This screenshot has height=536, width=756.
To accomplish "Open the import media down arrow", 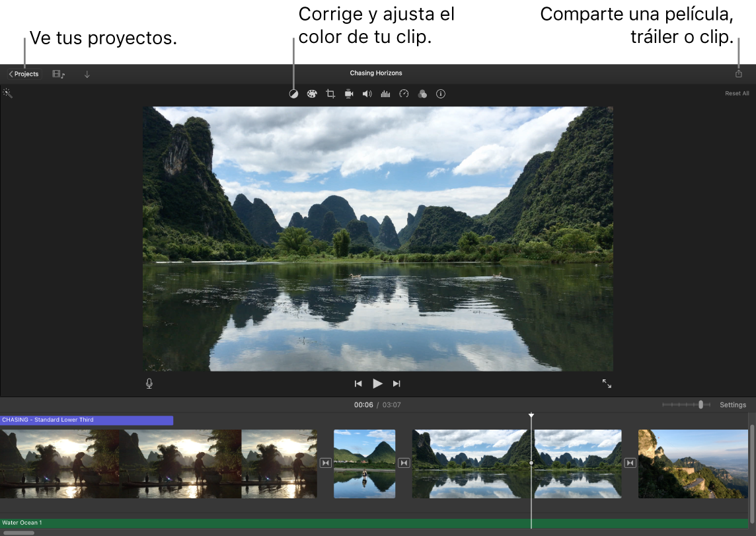I will click(87, 73).
